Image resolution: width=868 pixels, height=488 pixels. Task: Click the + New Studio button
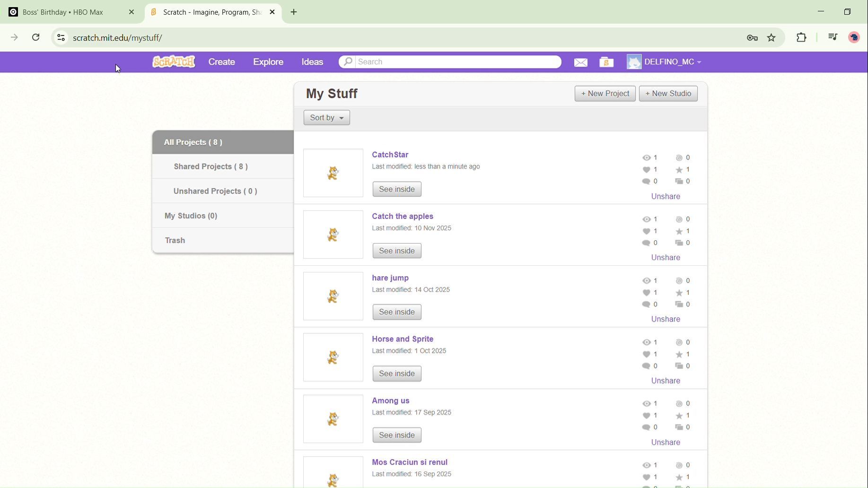click(668, 94)
